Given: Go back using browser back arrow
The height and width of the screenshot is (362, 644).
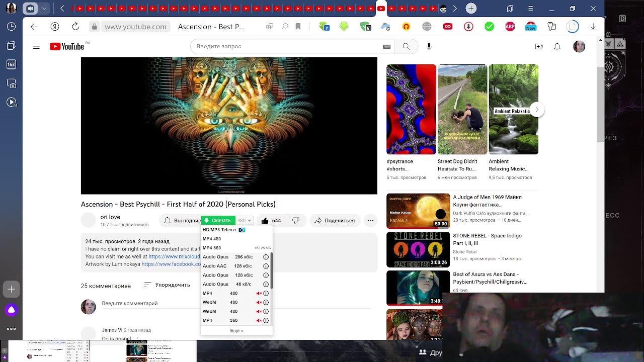Looking at the screenshot, I should [x=34, y=27].
